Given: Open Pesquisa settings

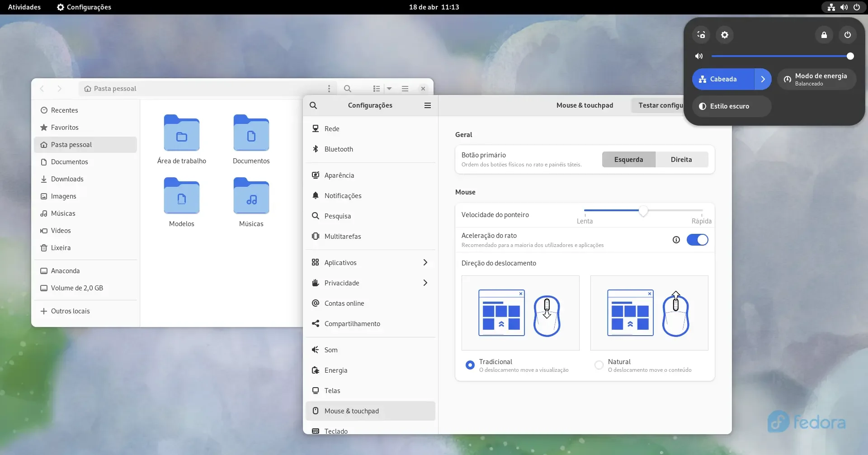Looking at the screenshot, I should pyautogui.click(x=370, y=216).
